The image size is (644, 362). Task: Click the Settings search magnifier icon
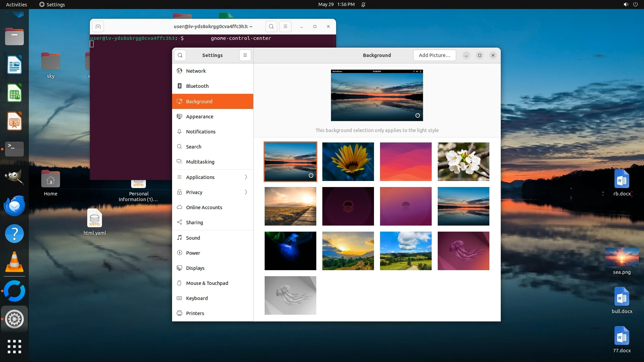click(180, 55)
